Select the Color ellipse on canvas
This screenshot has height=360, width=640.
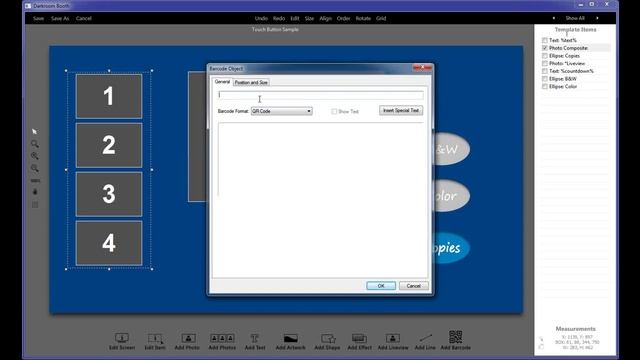[451, 196]
